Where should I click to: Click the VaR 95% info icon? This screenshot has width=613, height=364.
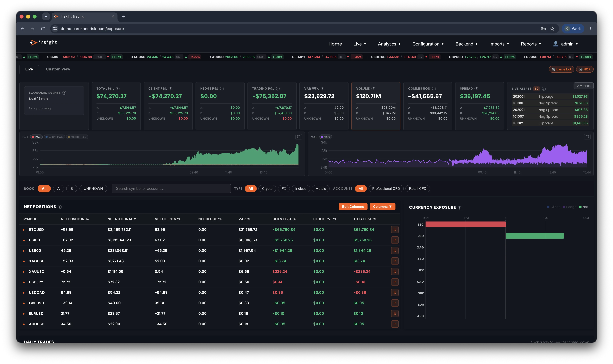click(323, 89)
